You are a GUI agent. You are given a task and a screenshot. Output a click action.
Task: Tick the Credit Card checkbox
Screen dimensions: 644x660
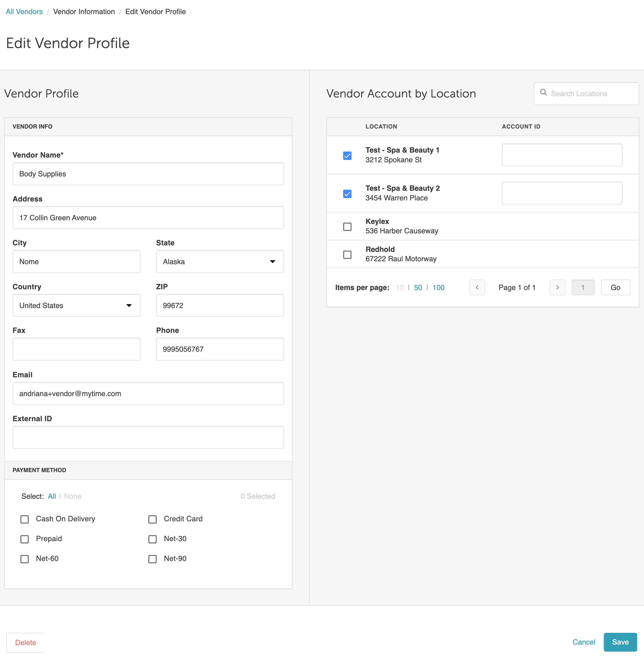pos(153,519)
